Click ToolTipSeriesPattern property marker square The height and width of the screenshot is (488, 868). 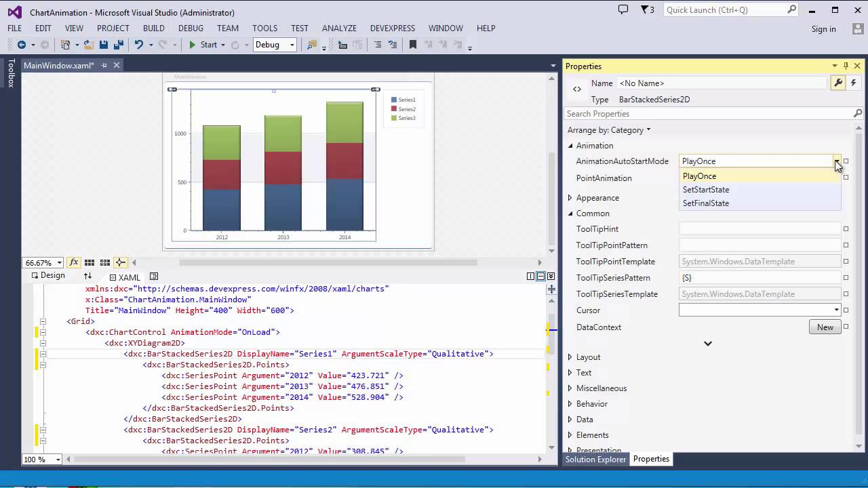point(846,278)
